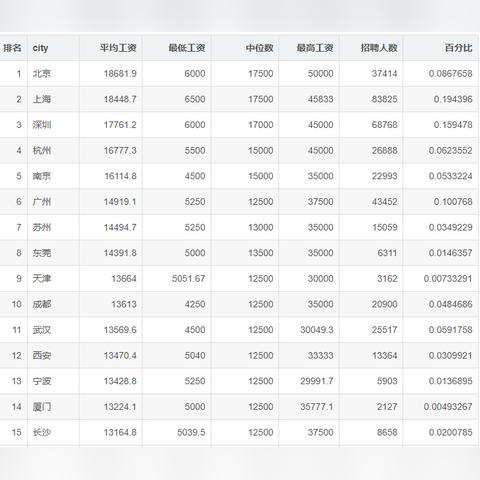Click maximum salary value 30049.3
This screenshot has height=480, width=480.
click(317, 330)
